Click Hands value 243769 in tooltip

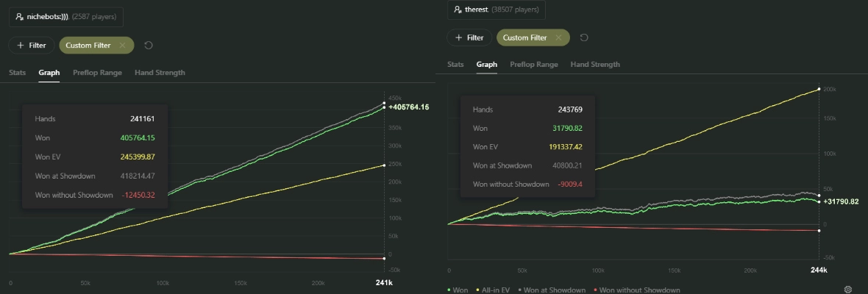coord(570,110)
